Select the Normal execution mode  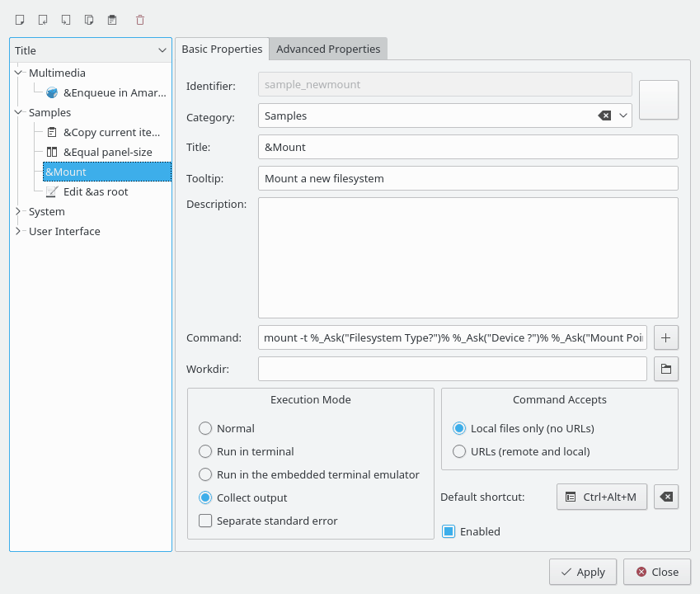[206, 429]
